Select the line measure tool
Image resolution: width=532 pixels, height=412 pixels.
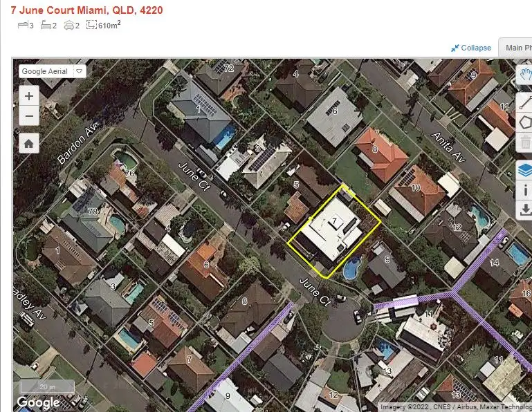(524, 102)
